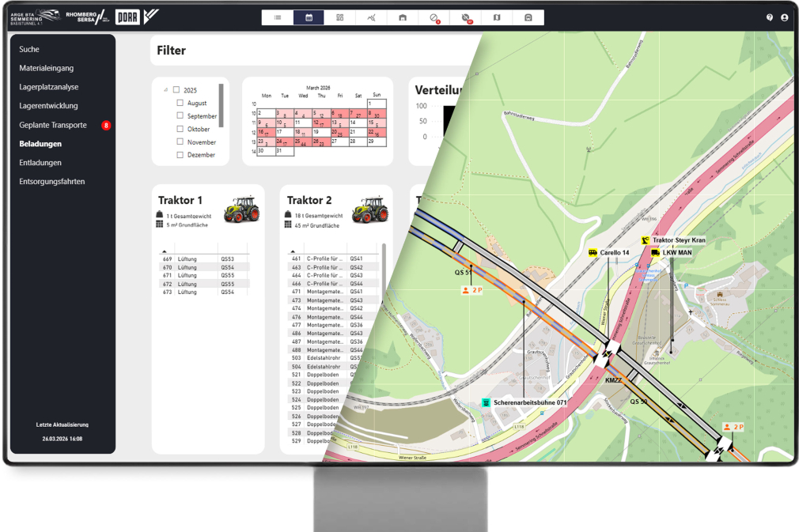This screenshot has width=799, height=532.
Task: Open Suche in the sidebar
Action: (x=29, y=49)
